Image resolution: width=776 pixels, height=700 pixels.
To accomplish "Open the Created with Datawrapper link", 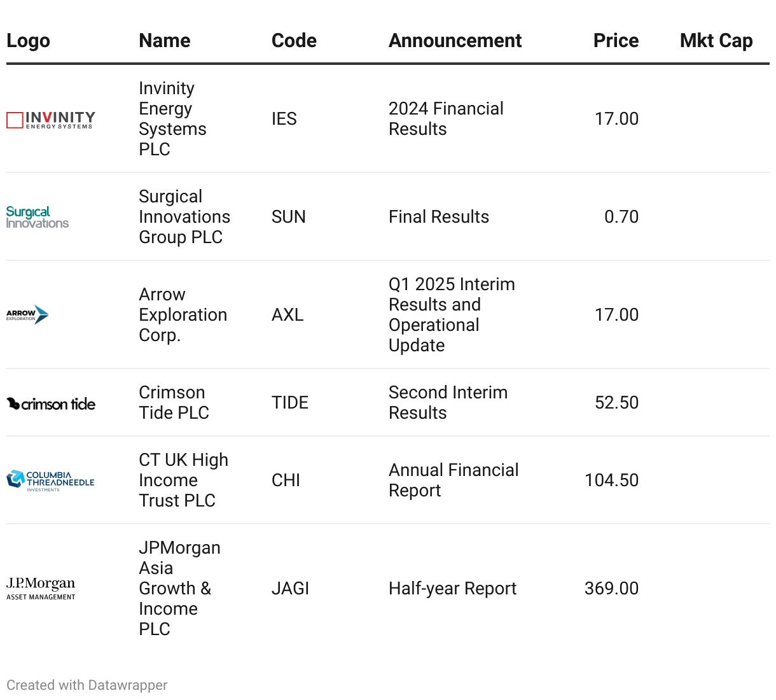I will (87, 685).
